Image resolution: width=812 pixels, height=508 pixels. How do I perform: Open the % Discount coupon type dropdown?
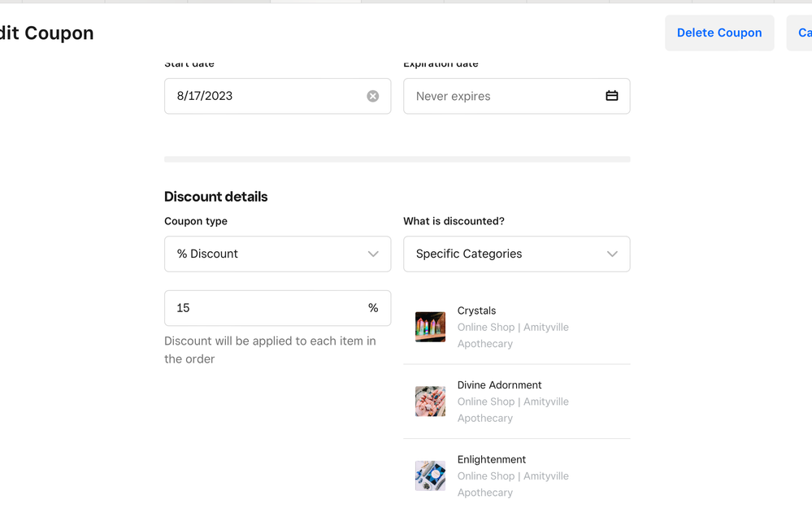click(x=268, y=254)
